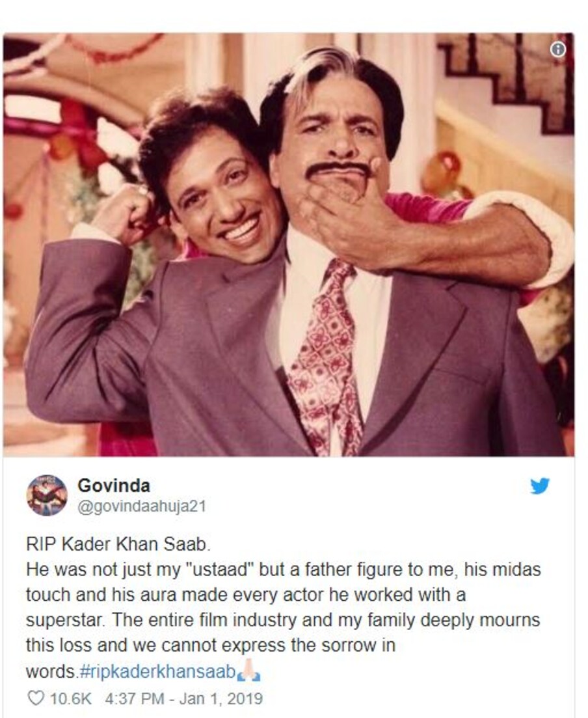Like the tweet using the heart icon
The image size is (588, 718).
[x=36, y=698]
